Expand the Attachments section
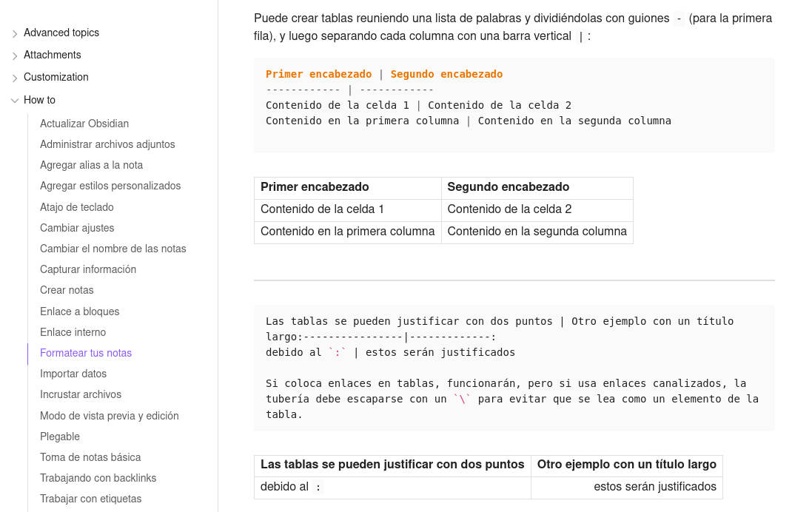Viewport: 812px width, 512px height. pos(53,55)
